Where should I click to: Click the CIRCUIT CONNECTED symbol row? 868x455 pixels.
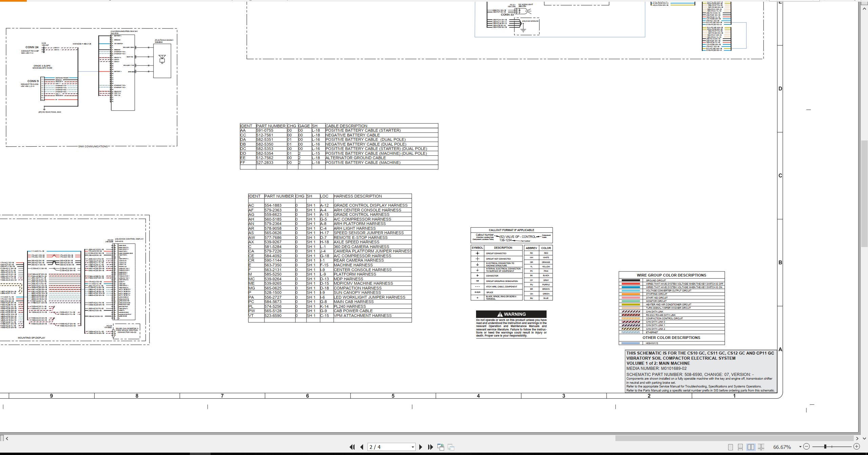[x=496, y=253]
